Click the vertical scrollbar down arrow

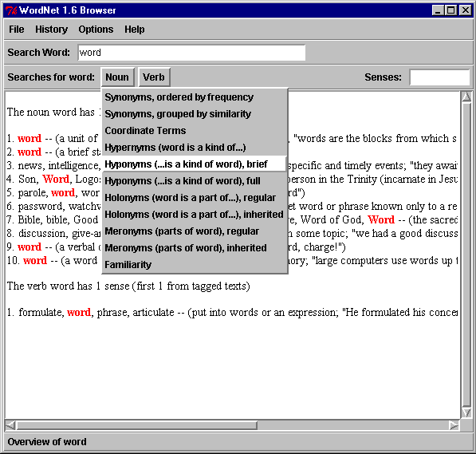point(466,413)
